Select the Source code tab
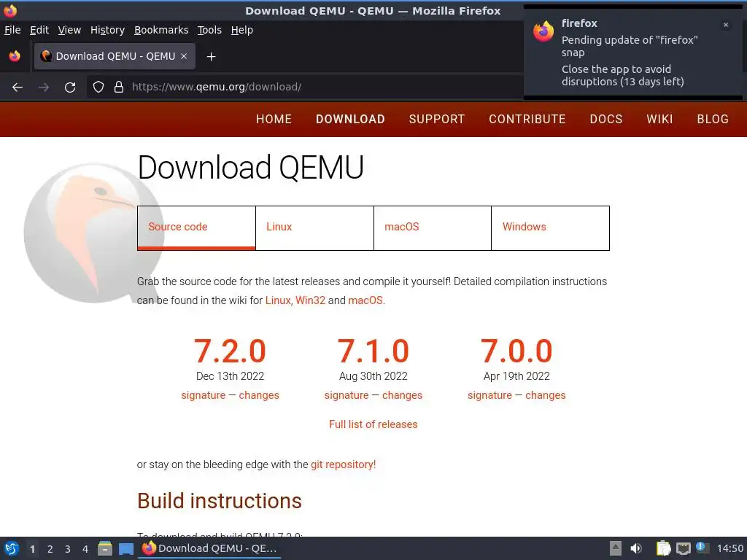The height and width of the screenshot is (560, 747). coord(196,227)
